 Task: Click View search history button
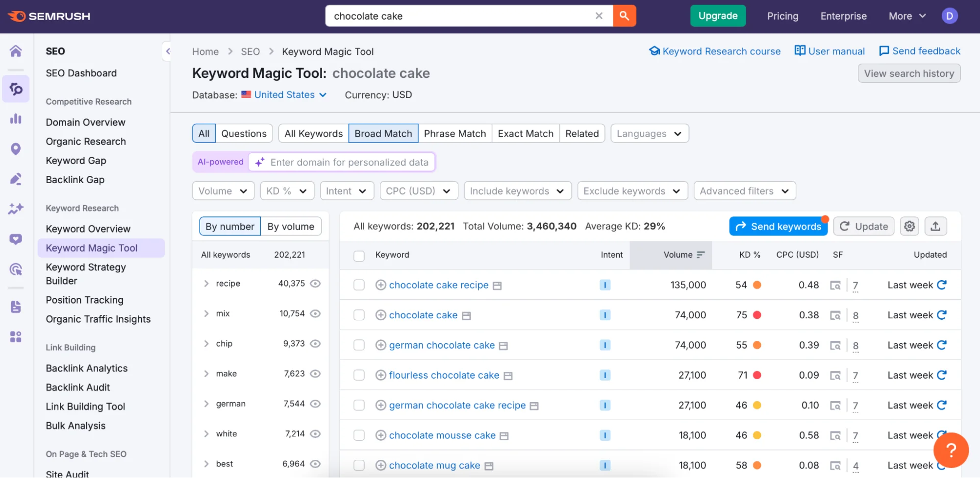pyautogui.click(x=909, y=73)
